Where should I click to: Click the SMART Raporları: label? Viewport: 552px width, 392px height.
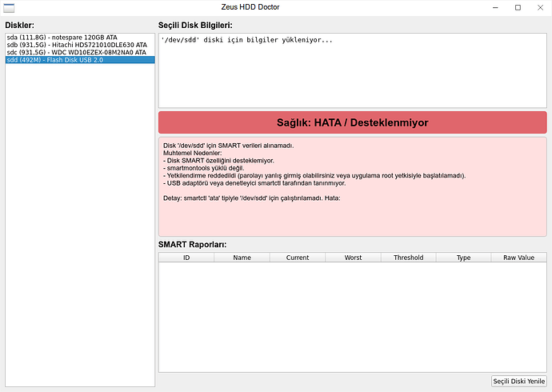[x=193, y=245]
